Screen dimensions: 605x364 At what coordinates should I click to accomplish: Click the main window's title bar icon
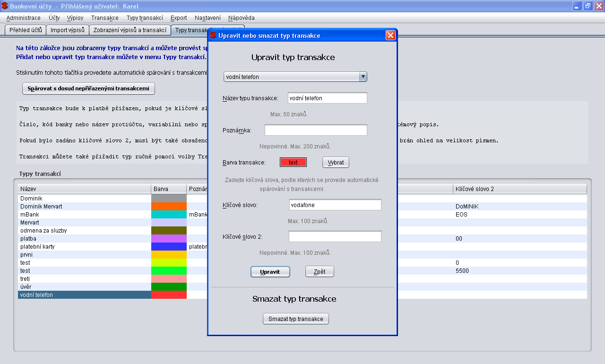click(5, 6)
